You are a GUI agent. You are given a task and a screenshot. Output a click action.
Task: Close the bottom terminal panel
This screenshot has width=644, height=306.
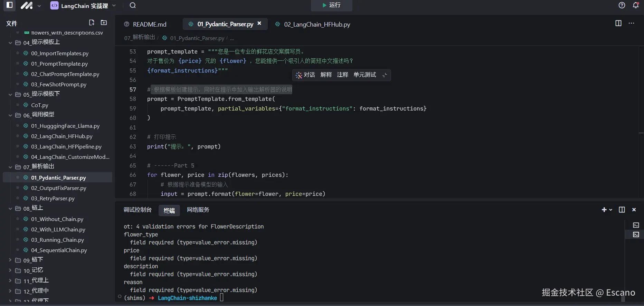pos(634,210)
